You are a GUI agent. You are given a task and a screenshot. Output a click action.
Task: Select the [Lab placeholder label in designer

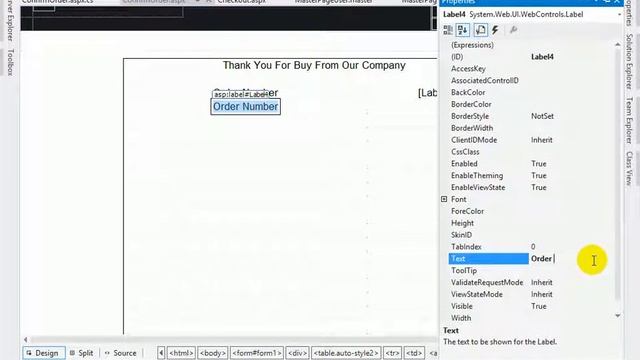(427, 93)
